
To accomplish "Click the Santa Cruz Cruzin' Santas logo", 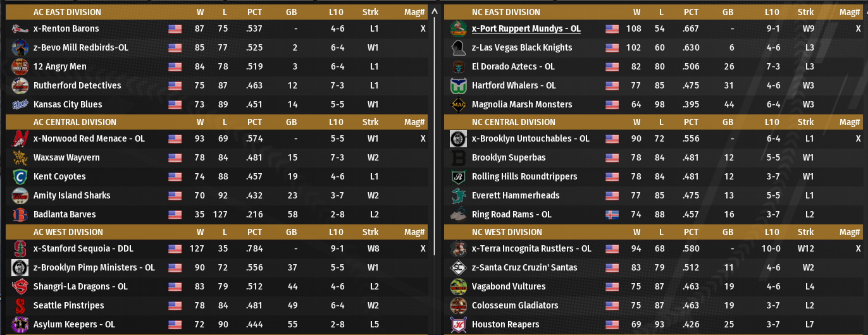I will (x=458, y=267).
